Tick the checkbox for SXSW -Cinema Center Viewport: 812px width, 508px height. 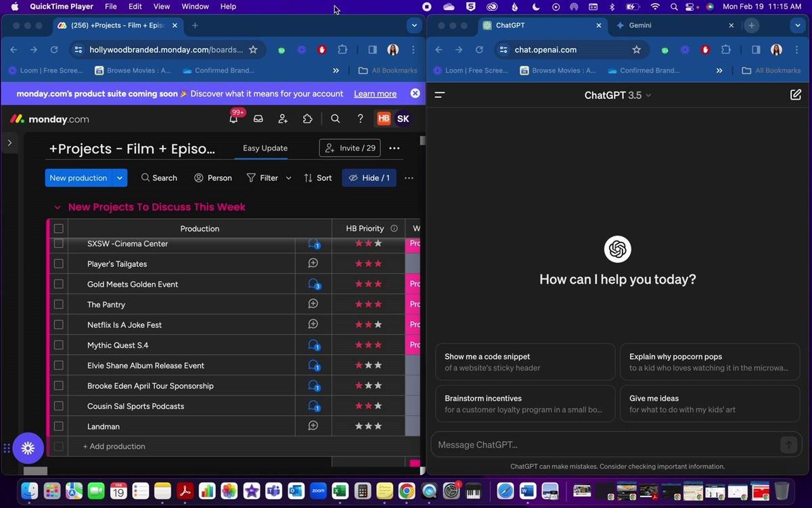(58, 243)
